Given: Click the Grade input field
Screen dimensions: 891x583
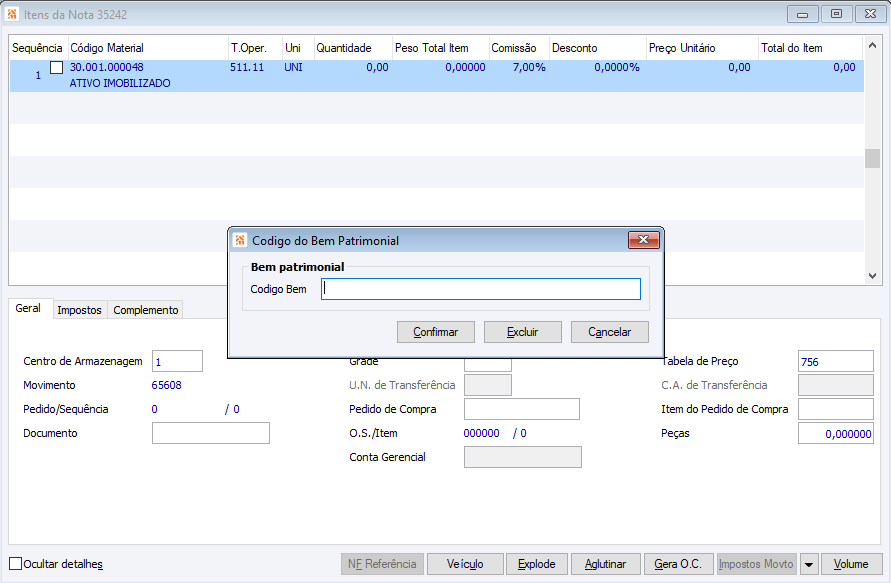Looking at the screenshot, I should [488, 364].
